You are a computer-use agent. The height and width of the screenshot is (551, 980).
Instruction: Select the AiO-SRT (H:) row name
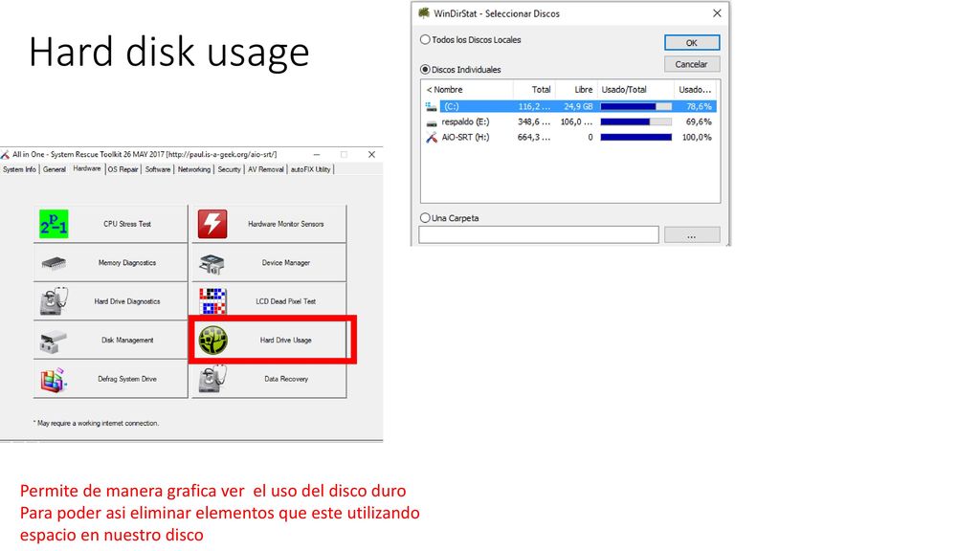pos(465,138)
